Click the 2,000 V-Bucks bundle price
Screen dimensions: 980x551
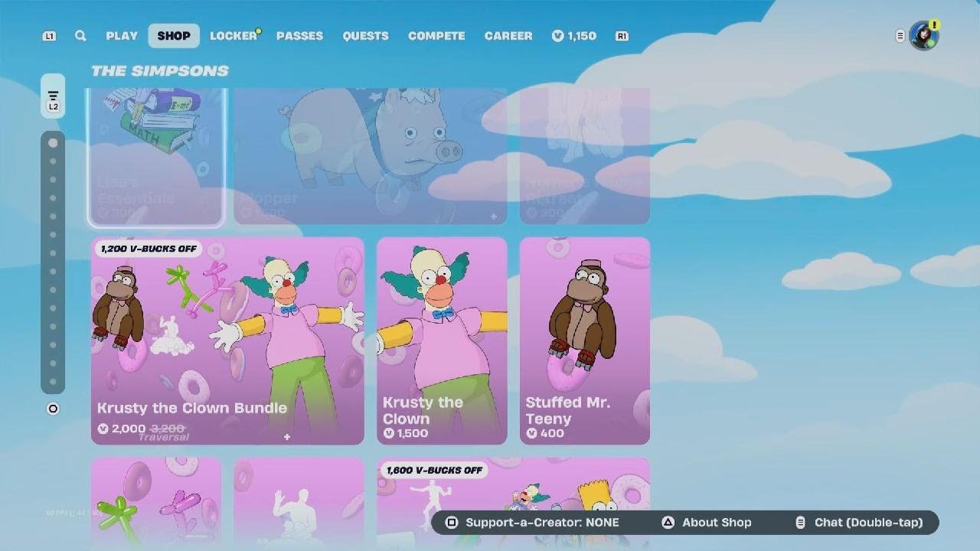click(121, 429)
